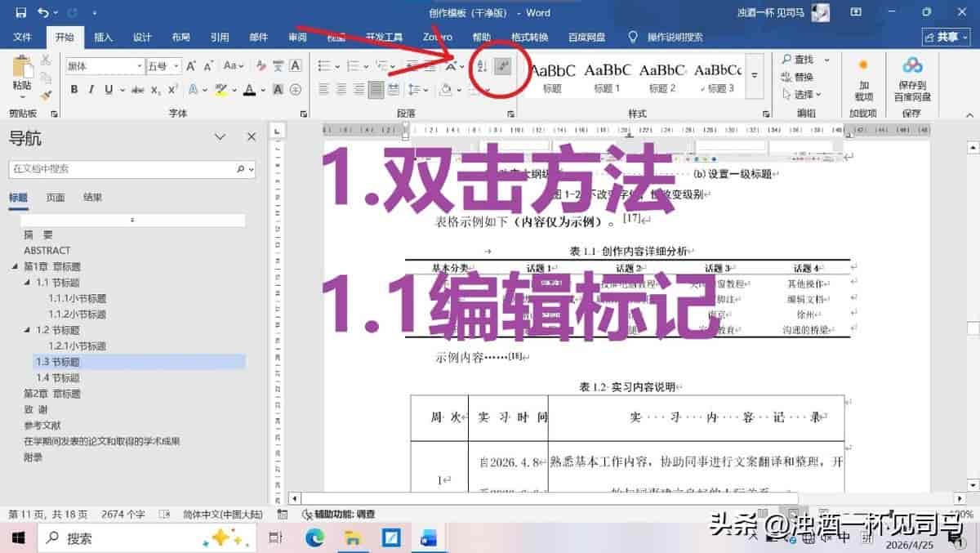Click the 共享 Share button
The image size is (980, 553).
946,38
